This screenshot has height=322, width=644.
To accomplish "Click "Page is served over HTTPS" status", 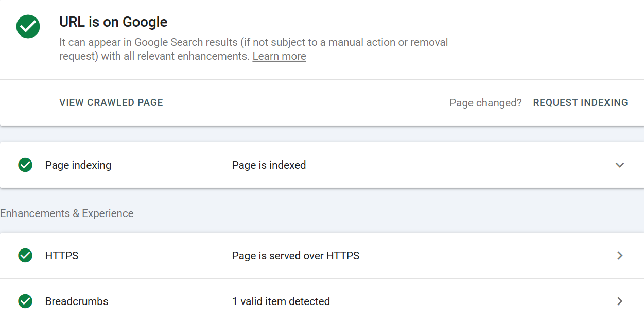I will (295, 256).
